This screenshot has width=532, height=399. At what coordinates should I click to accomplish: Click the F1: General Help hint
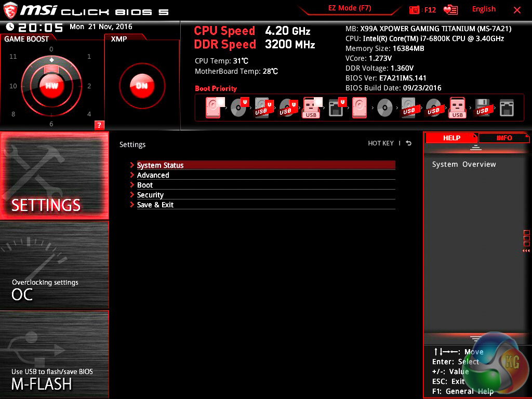pyautogui.click(x=463, y=391)
